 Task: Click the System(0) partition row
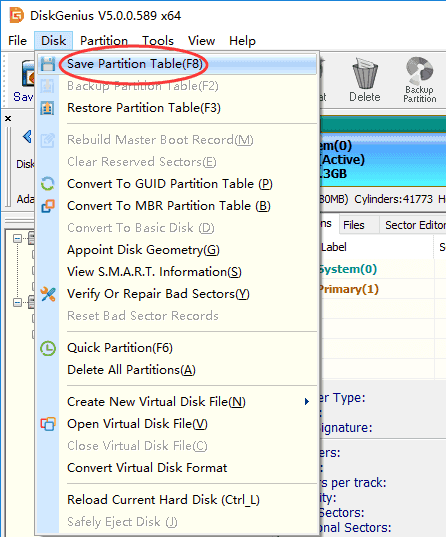[383, 269]
